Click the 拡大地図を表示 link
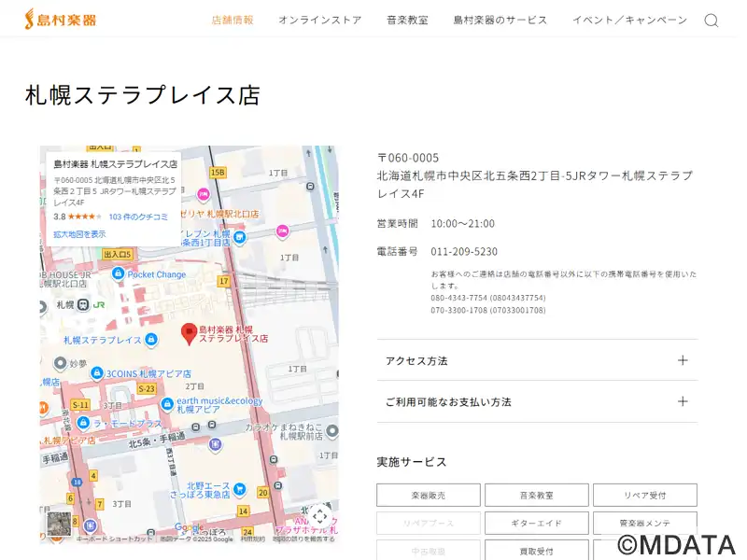The width and height of the screenshot is (747, 560). [79, 234]
